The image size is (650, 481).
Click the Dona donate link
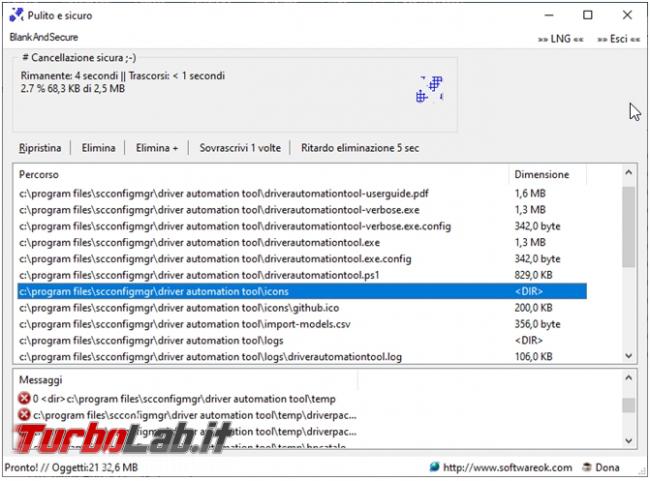[x=607, y=467]
